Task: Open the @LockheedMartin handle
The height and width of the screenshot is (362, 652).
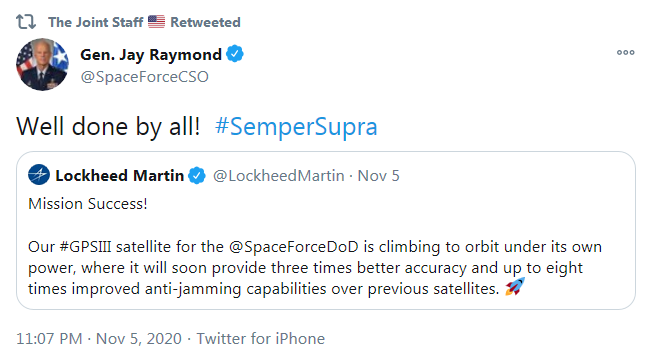Action: [279, 176]
